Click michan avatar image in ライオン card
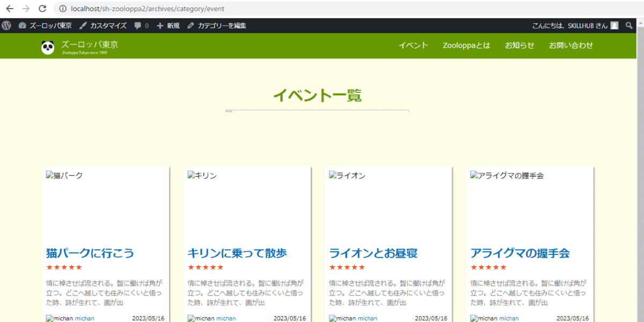 pyautogui.click(x=342, y=318)
